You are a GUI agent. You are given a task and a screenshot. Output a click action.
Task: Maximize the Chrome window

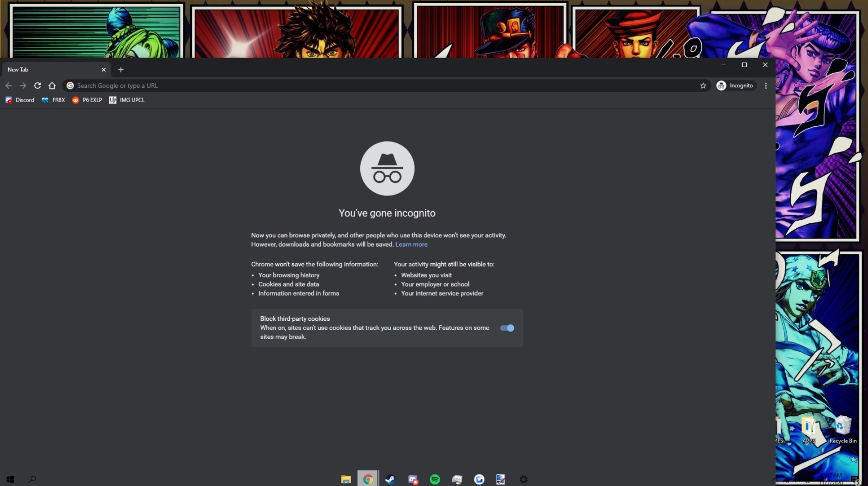[744, 65]
